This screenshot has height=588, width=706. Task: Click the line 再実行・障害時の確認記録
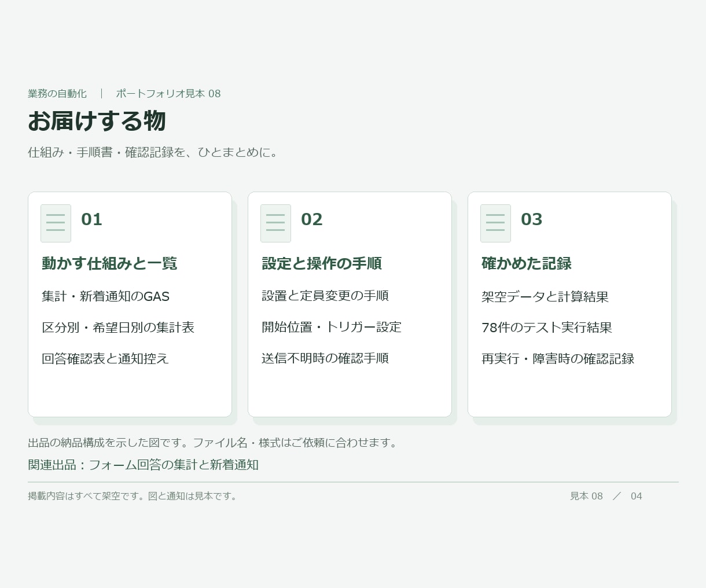(558, 359)
